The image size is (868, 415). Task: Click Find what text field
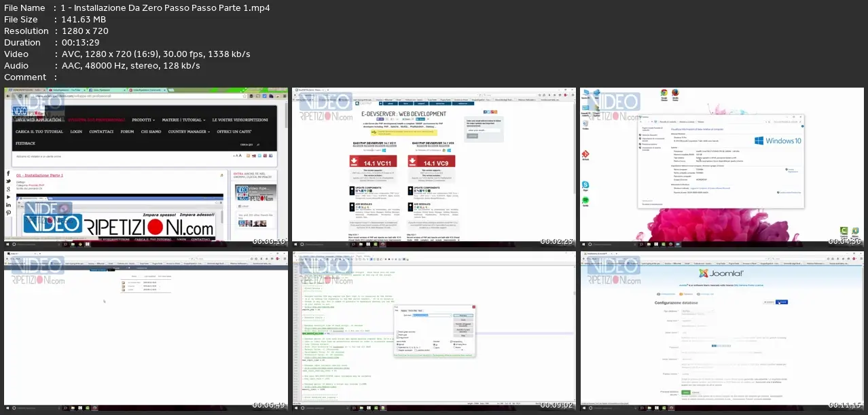[432, 315]
